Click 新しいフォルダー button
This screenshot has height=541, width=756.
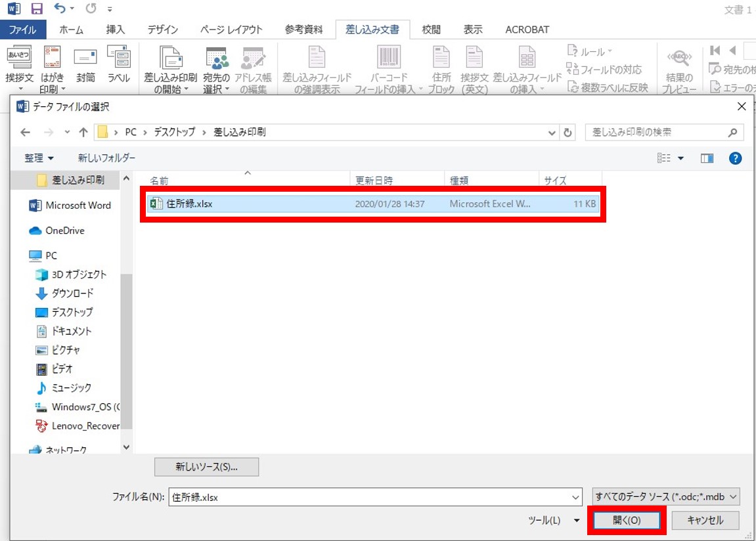click(106, 158)
